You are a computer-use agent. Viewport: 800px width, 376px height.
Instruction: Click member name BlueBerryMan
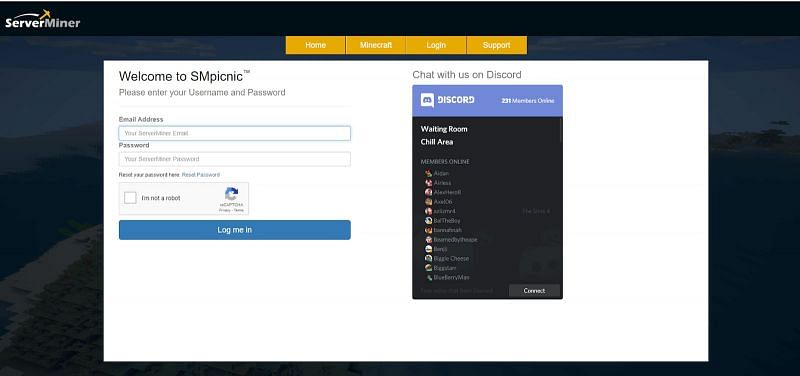pos(451,278)
